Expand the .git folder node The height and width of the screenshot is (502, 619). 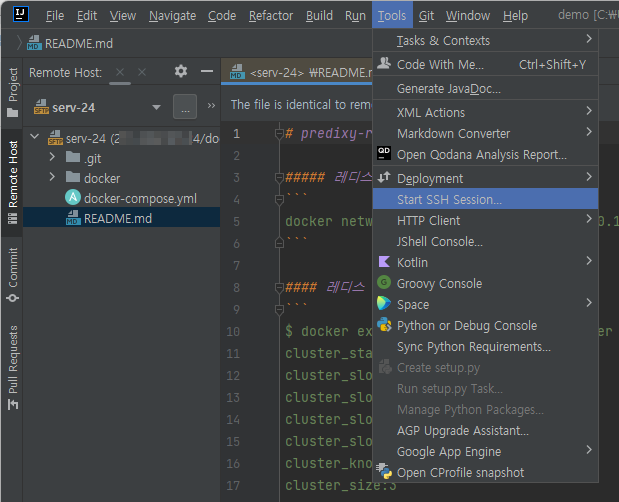[52, 157]
